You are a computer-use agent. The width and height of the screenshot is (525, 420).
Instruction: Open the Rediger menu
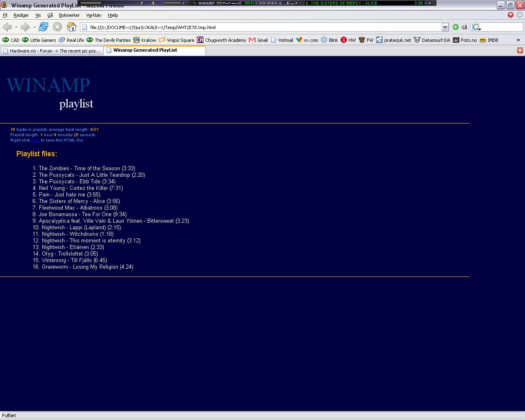[21, 15]
